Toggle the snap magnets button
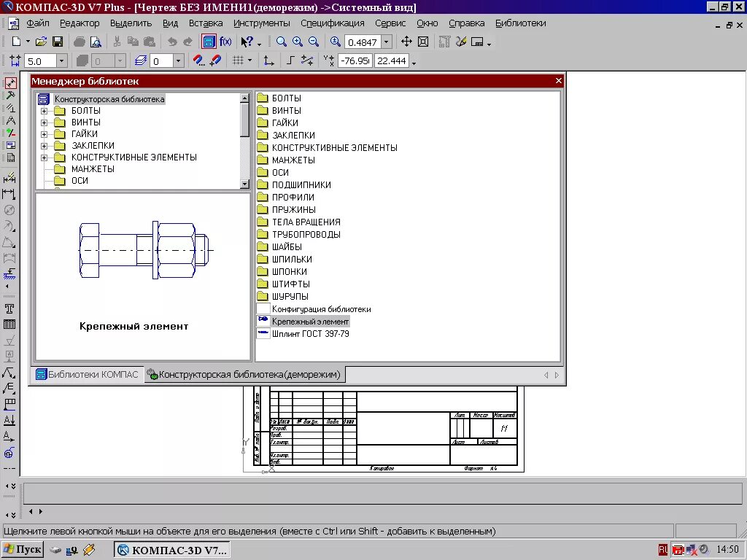This screenshot has height=560, width=747. point(198,61)
